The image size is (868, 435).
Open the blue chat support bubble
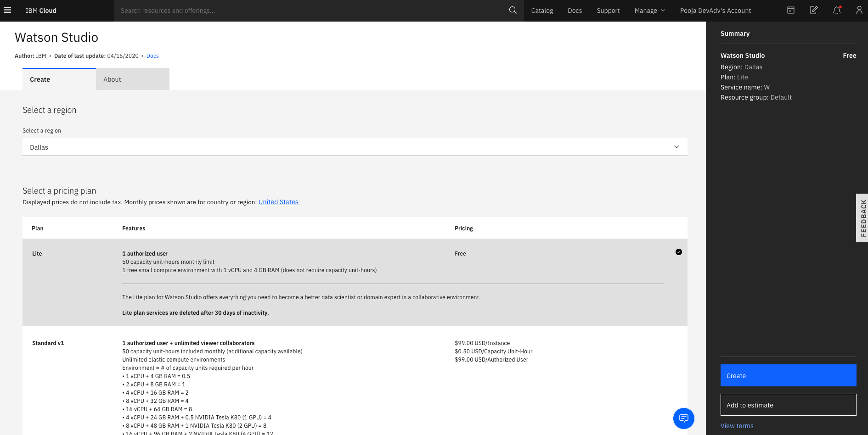point(684,418)
